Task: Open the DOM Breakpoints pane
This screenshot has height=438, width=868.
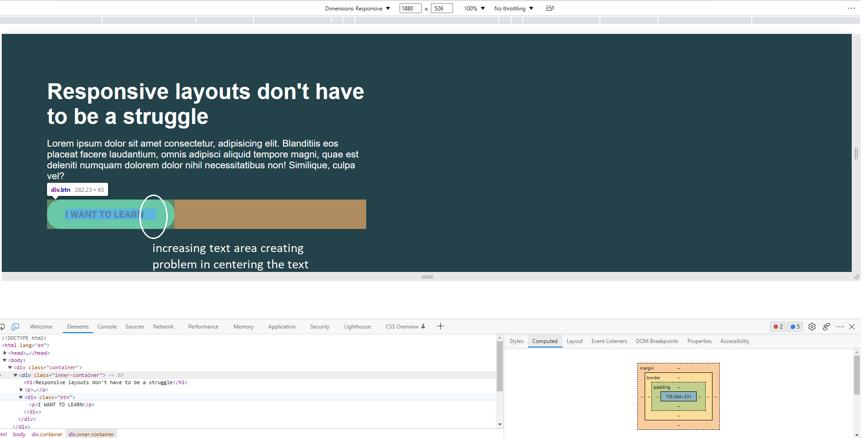Action: click(x=657, y=341)
